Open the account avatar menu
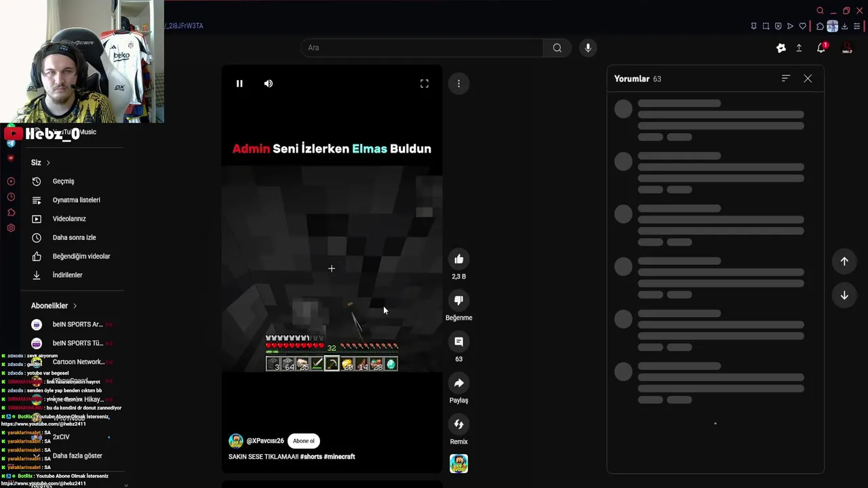868x488 pixels. [847, 47]
